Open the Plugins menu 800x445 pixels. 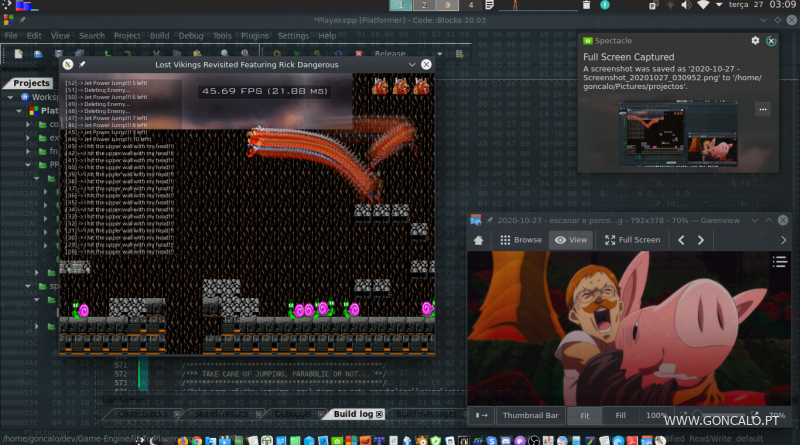[x=255, y=36]
